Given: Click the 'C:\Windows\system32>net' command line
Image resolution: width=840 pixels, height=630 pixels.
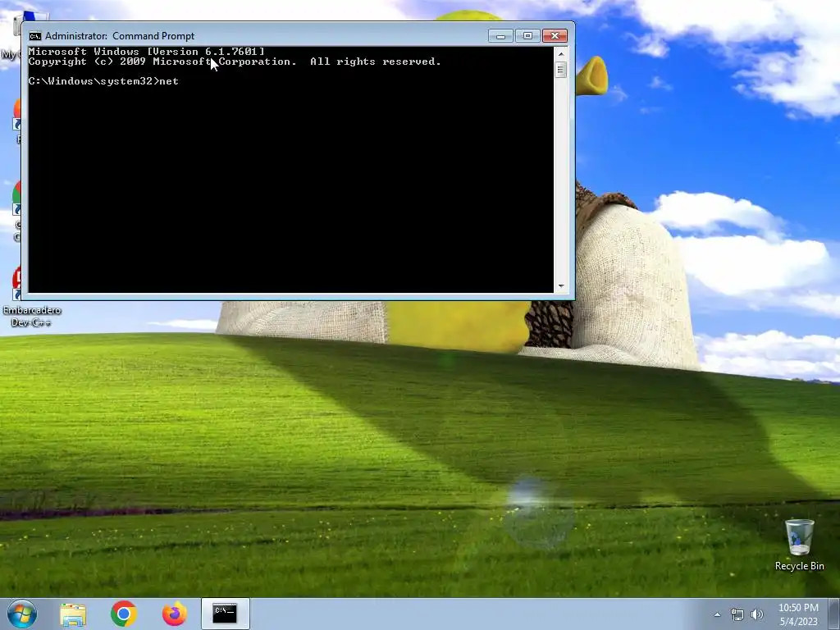Looking at the screenshot, I should tap(103, 81).
